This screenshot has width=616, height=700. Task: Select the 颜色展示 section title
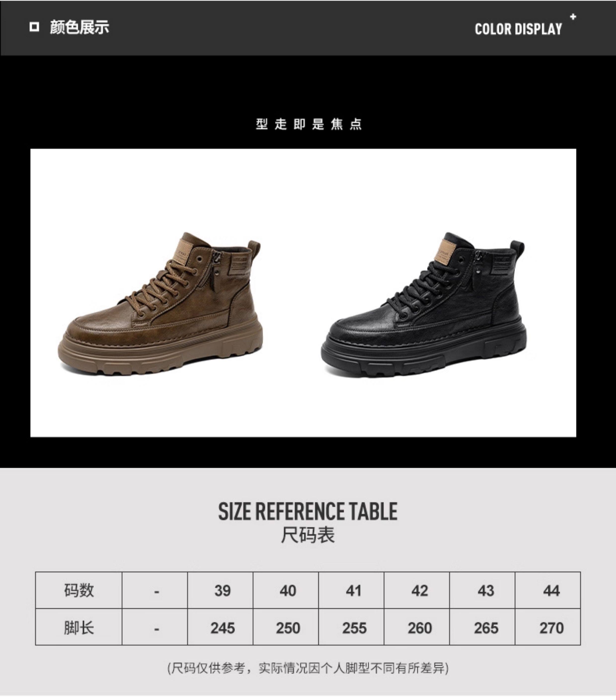tap(79, 27)
